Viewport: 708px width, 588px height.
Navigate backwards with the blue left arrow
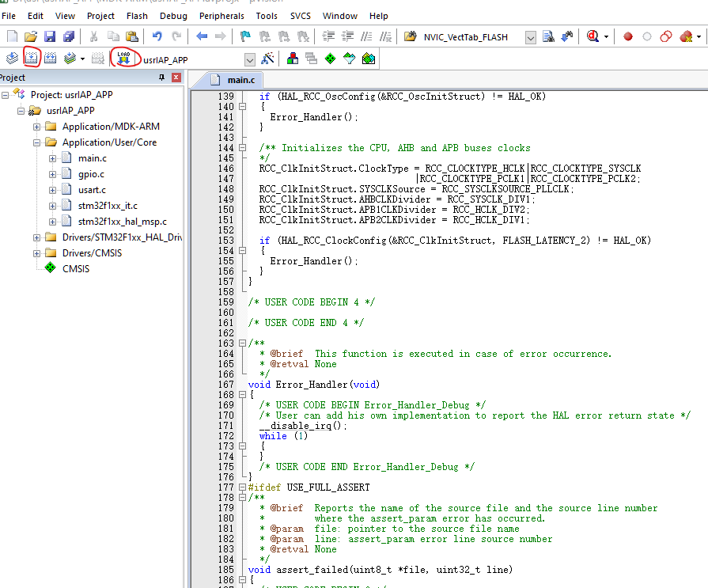pos(202,36)
